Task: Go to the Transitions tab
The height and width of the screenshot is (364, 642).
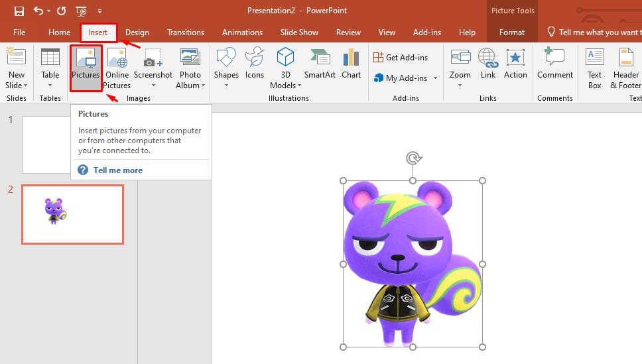Action: 186,32
